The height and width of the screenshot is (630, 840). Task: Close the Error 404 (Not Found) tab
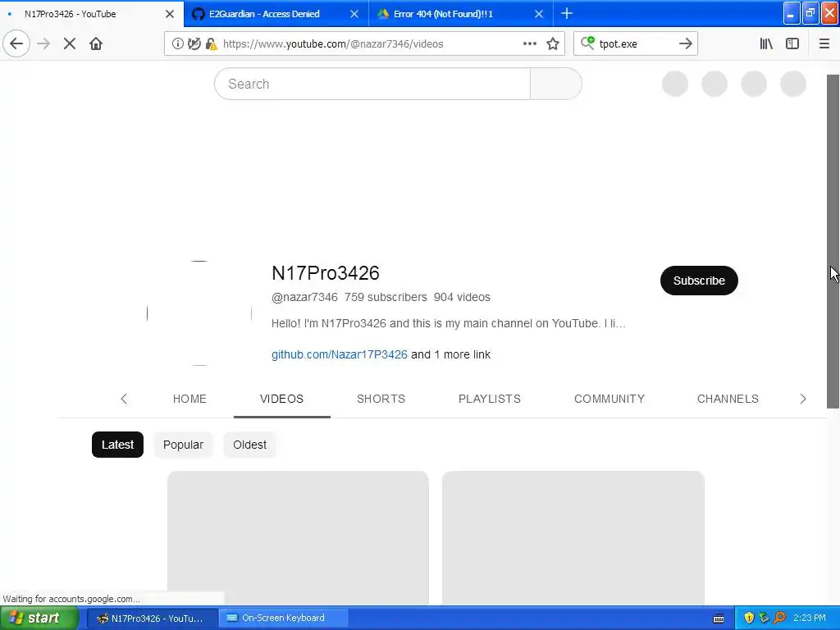tap(539, 14)
